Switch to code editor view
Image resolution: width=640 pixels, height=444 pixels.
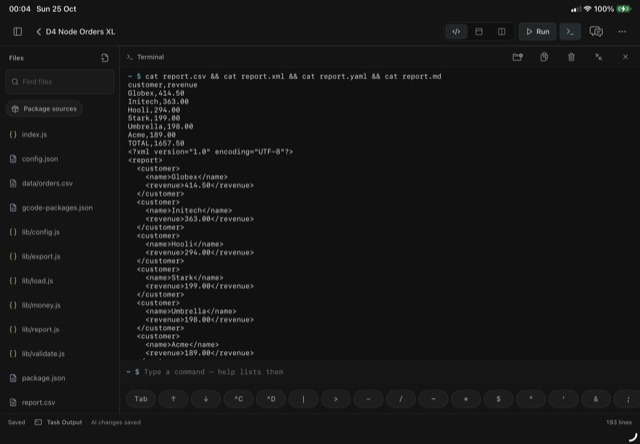(456, 31)
